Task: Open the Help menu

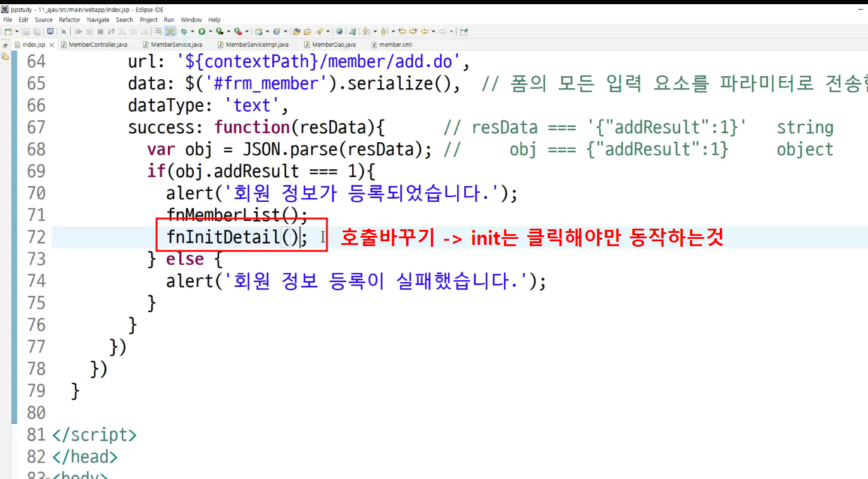Action: [x=215, y=20]
